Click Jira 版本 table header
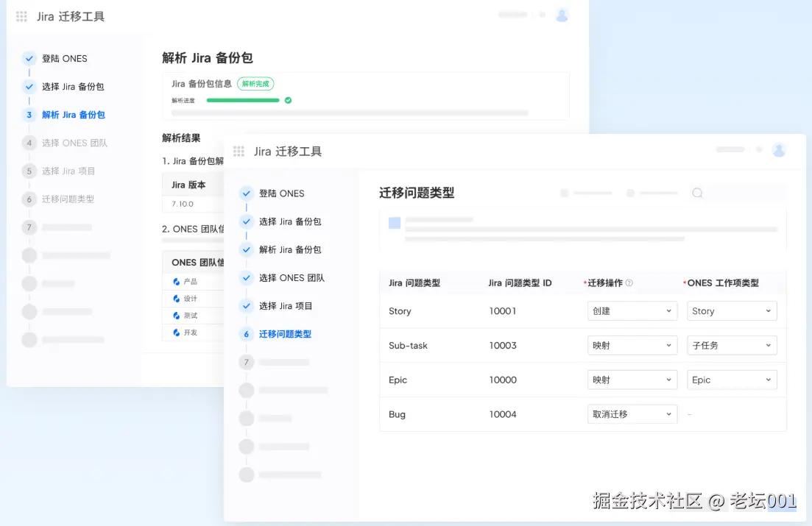Image resolution: width=812 pixels, height=526 pixels. point(188,185)
